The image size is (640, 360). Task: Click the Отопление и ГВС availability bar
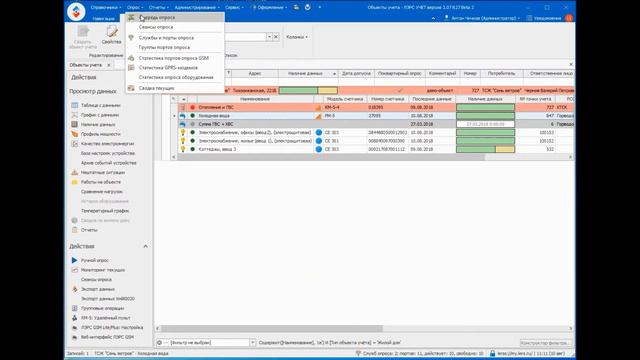[x=485, y=107]
